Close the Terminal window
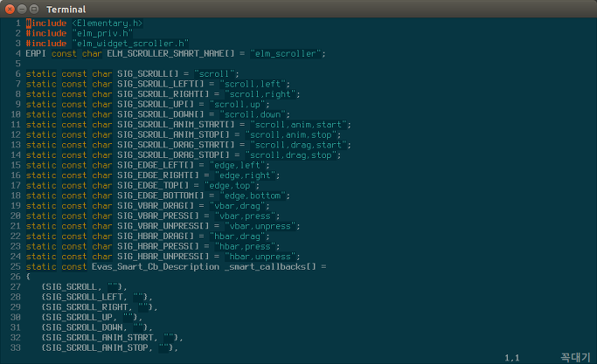Screen dimensions: 597x364 [10, 9]
